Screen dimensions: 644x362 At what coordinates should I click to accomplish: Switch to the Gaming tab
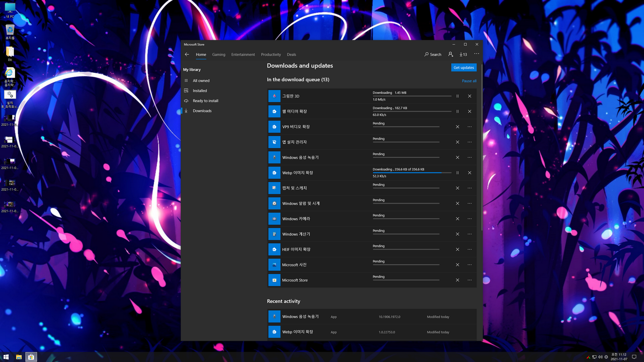(x=218, y=55)
